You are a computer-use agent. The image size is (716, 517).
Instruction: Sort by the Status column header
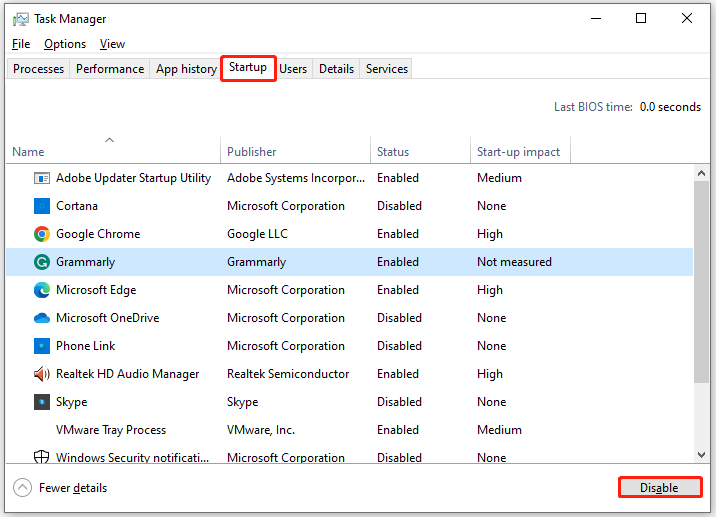click(420, 150)
